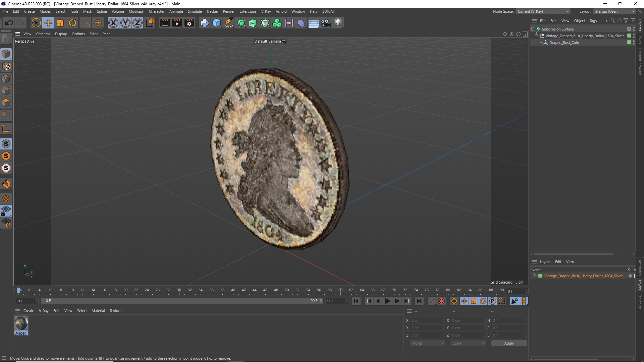This screenshot has height=362, width=644.
Task: Activate the Move tool in top toolbar
Action: (x=48, y=23)
